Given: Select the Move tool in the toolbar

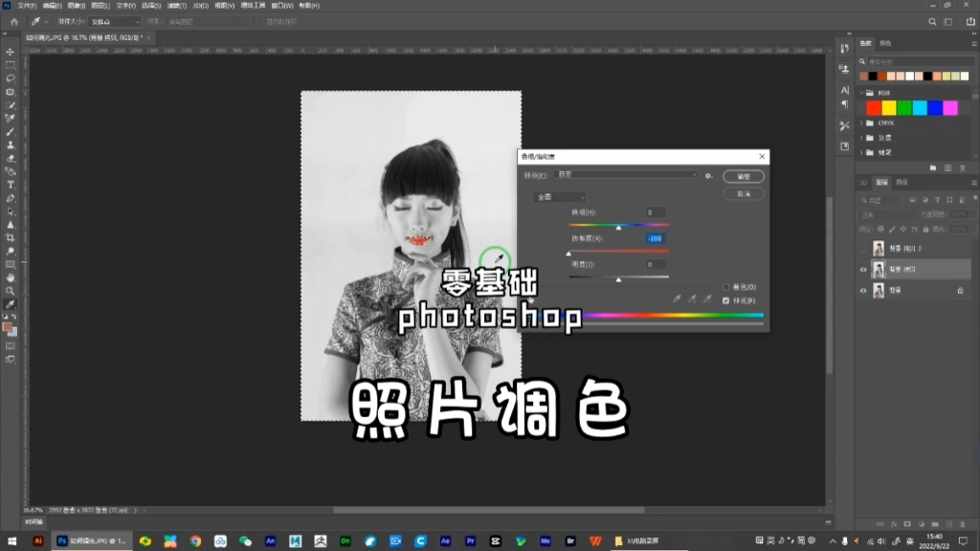Looking at the screenshot, I should click(x=10, y=51).
